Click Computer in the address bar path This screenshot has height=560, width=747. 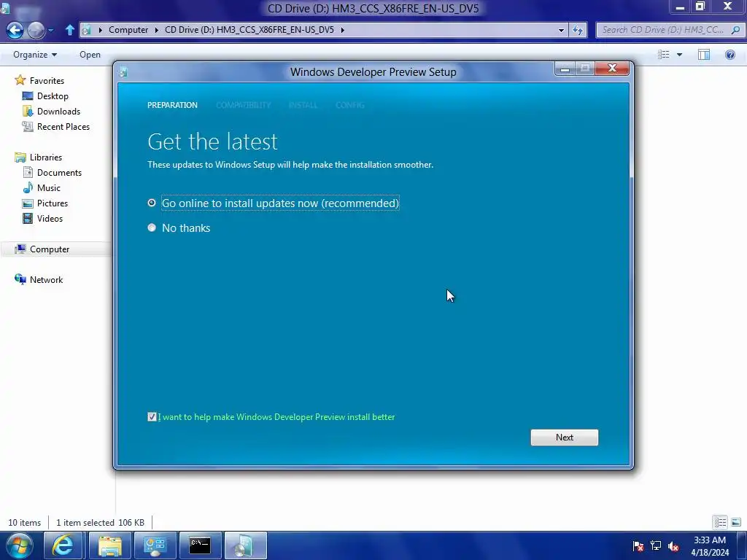(128, 29)
